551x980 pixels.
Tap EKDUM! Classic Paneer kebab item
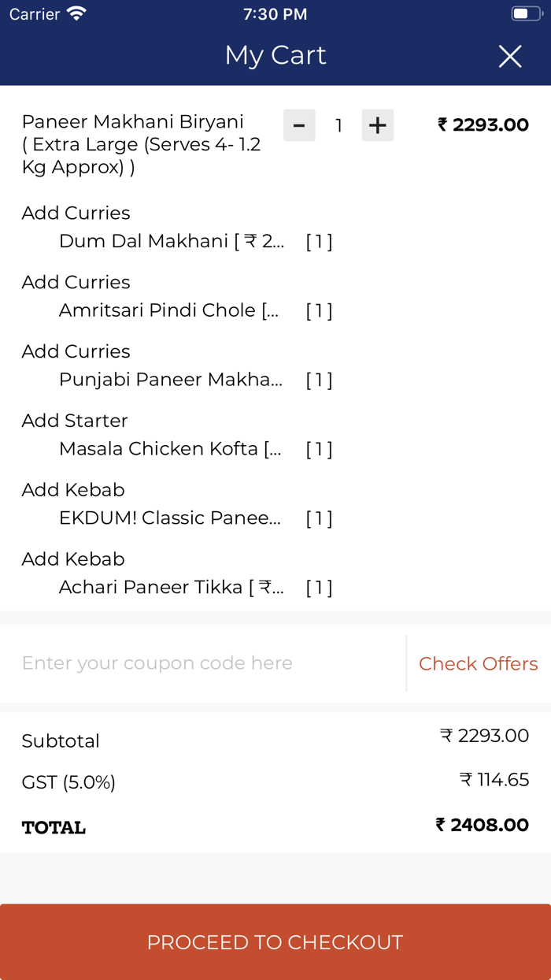[170, 518]
